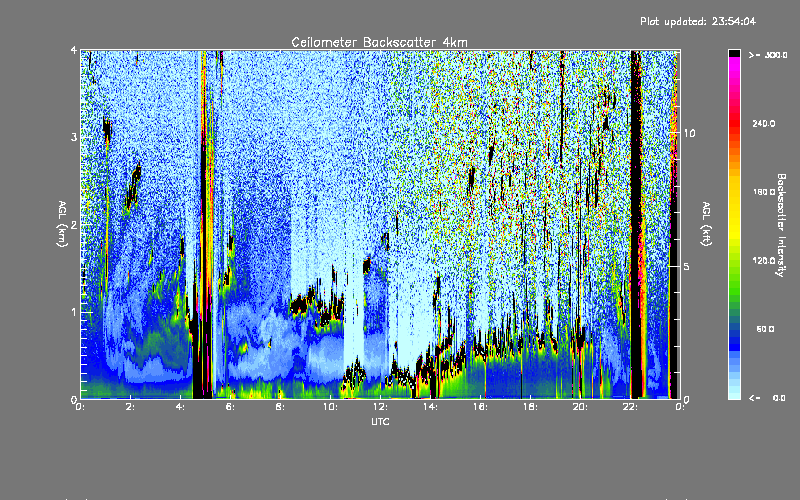Click the '18:' UTC time tick

point(530,407)
